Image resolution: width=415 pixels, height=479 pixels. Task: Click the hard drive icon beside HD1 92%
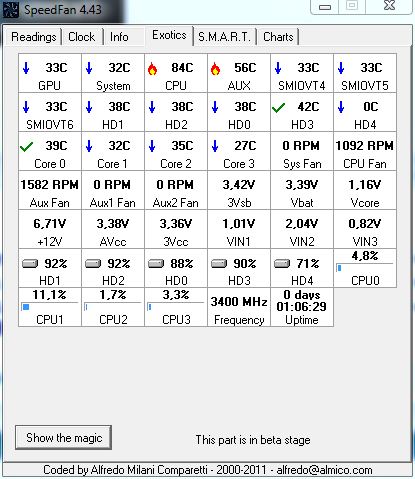[30, 264]
